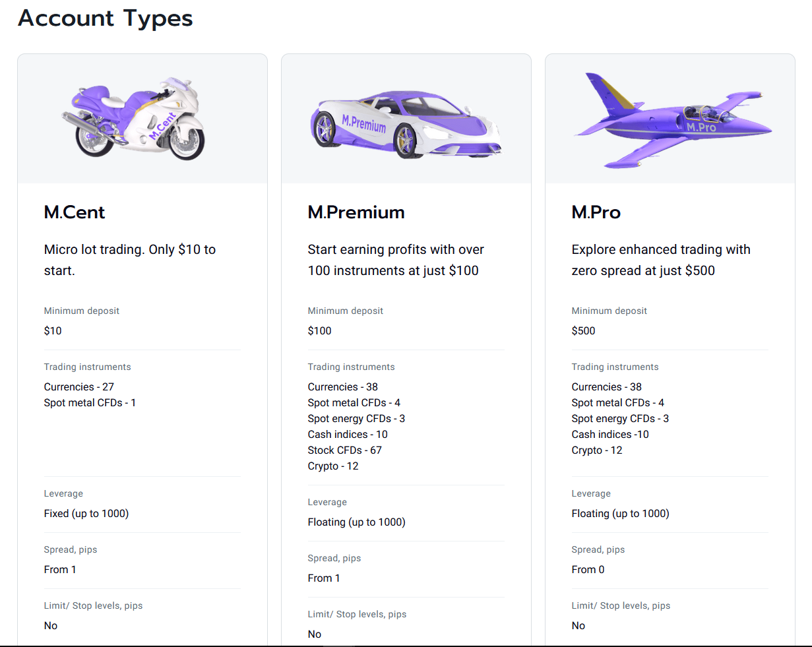Viewport: 812px width, 647px height.
Task: Click 'Spot metal CFDs - 4' in M.Premium card
Action: [354, 403]
